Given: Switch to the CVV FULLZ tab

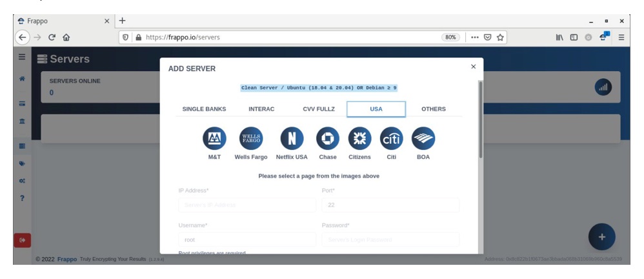Looking at the screenshot, I should 318,109.
